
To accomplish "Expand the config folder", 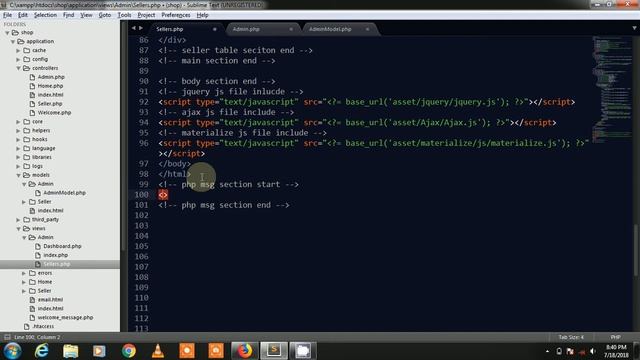I will [x=18, y=59].
